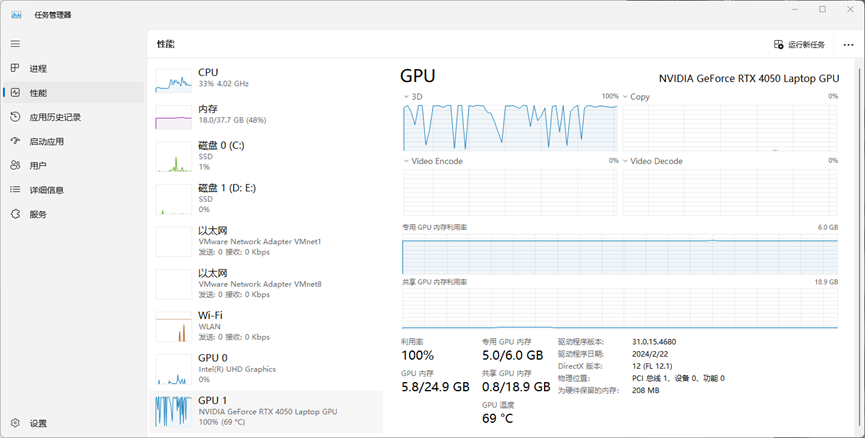Image resolution: width=865 pixels, height=438 pixels.
Task: Expand the Video Decode engine dropdown
Action: (x=626, y=161)
